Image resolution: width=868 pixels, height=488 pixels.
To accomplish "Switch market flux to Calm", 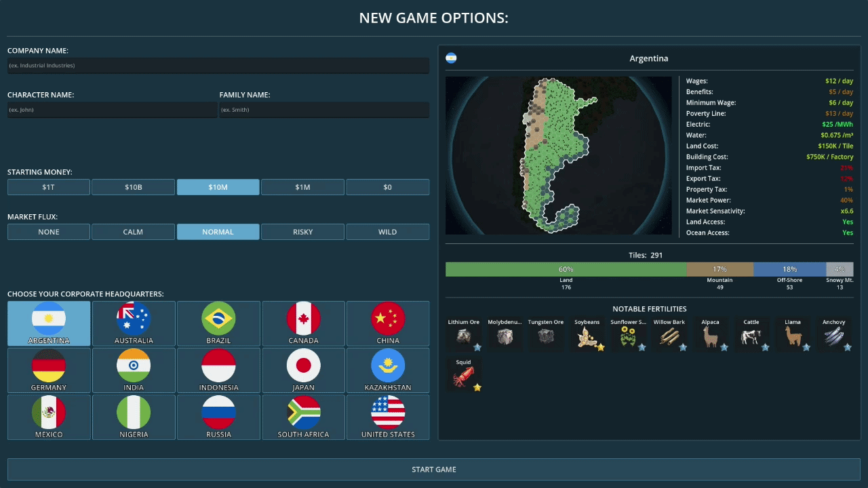I will point(133,232).
